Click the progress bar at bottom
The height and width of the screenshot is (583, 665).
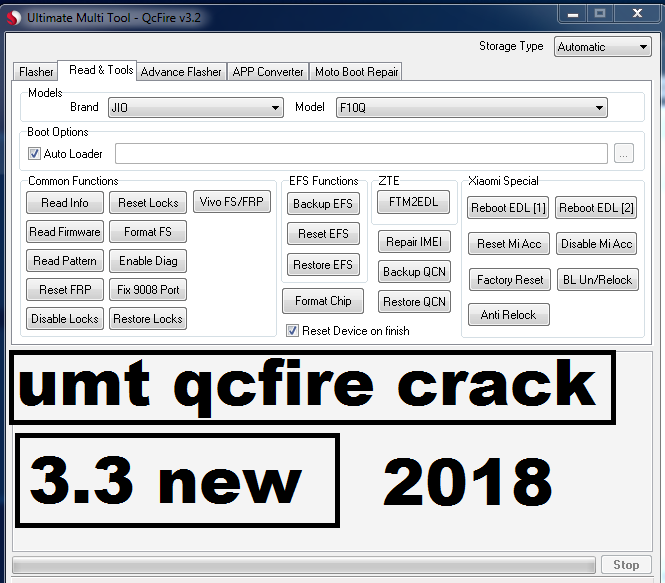304,565
